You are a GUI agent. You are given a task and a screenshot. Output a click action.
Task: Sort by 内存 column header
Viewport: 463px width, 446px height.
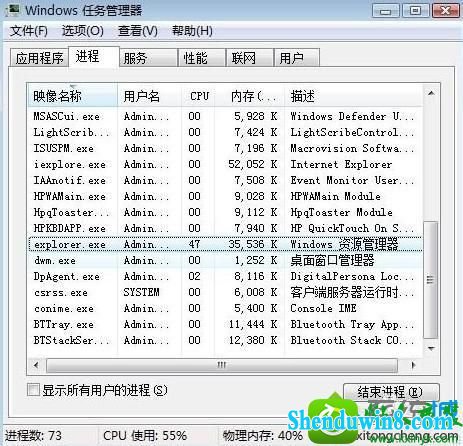[x=250, y=96]
